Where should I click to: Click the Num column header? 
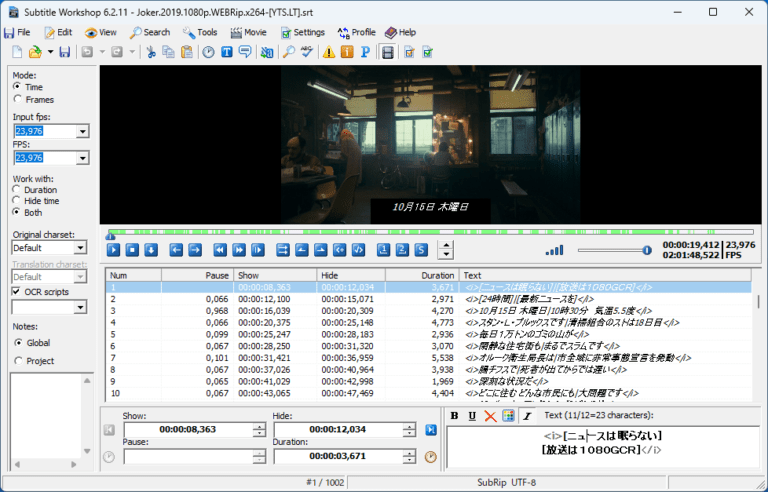[133, 275]
